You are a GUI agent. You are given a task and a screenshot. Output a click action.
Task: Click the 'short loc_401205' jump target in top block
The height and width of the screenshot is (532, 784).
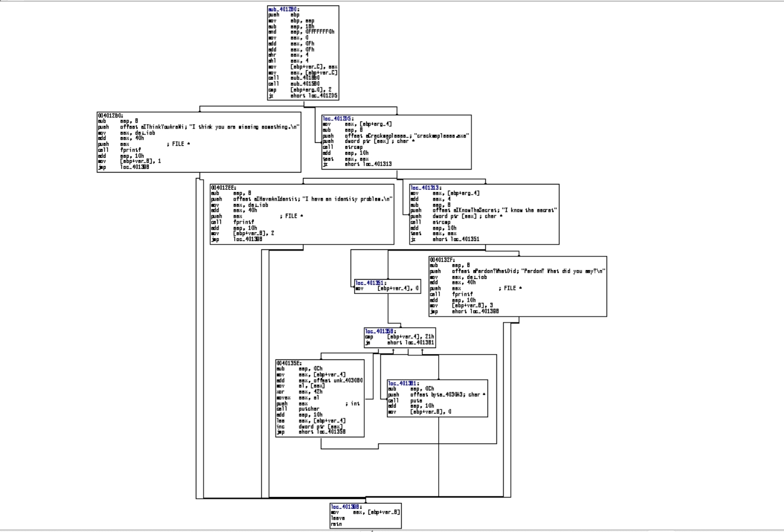(x=314, y=96)
